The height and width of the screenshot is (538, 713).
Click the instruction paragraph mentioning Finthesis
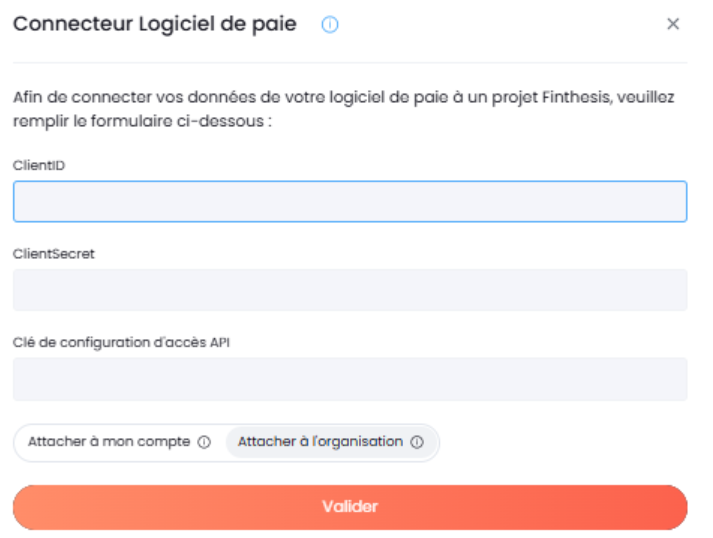[343, 109]
